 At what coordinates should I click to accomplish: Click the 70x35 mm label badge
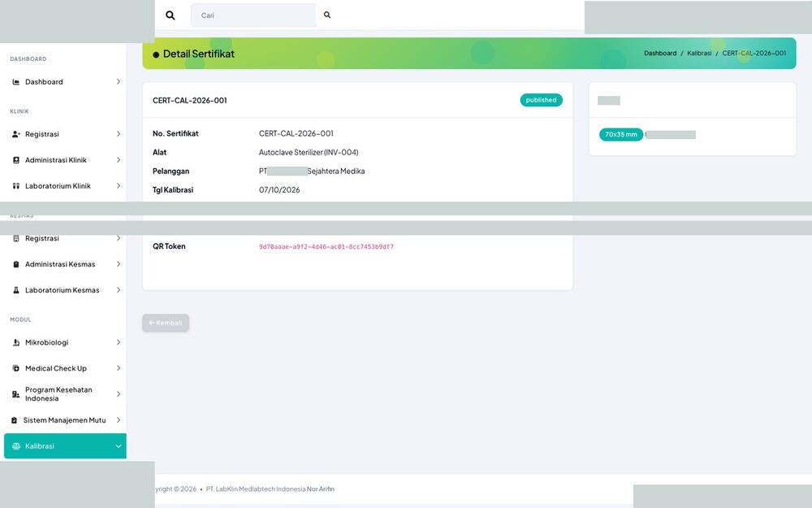pos(621,135)
